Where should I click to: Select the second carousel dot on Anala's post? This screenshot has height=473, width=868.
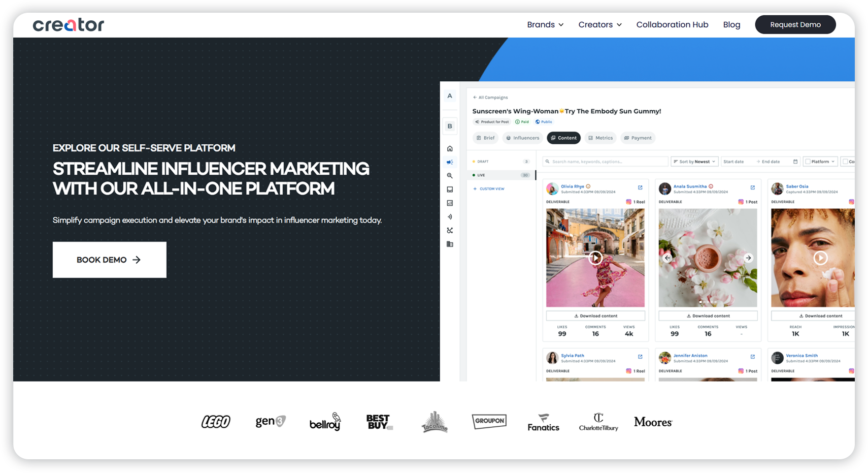click(704, 302)
